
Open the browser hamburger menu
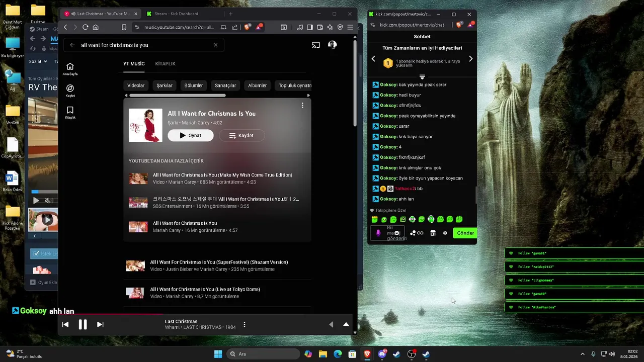tap(350, 27)
